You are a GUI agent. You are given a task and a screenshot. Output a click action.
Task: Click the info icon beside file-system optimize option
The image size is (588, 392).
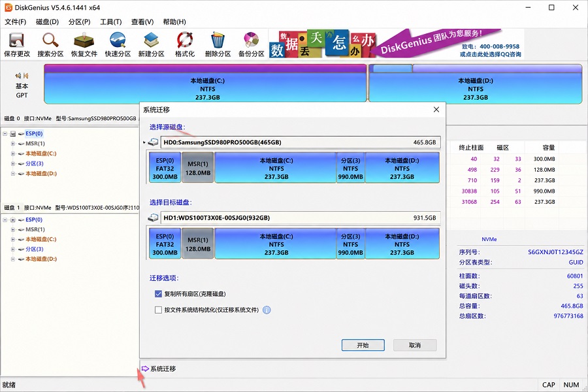pos(267,310)
